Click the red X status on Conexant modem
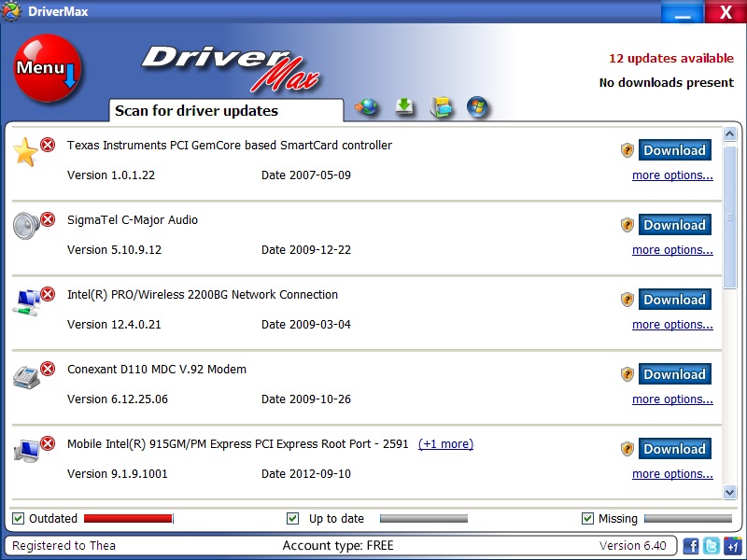Image resolution: width=747 pixels, height=560 pixels. click(x=48, y=369)
